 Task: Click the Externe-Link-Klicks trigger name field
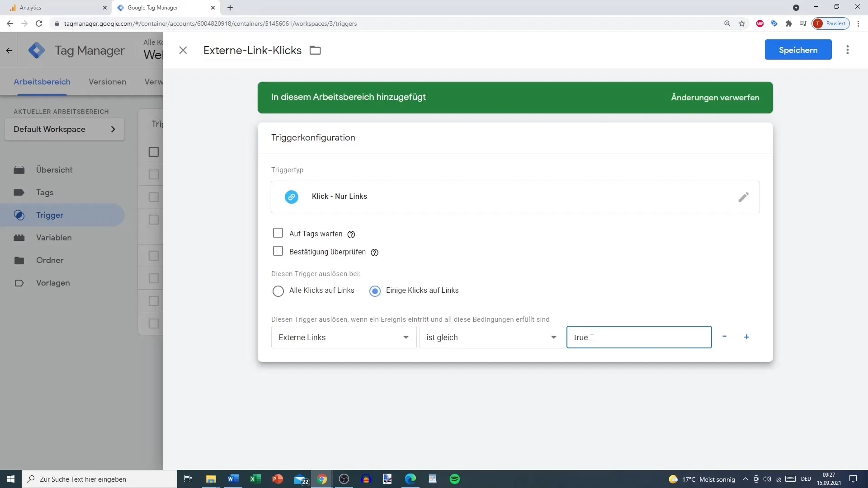(252, 50)
